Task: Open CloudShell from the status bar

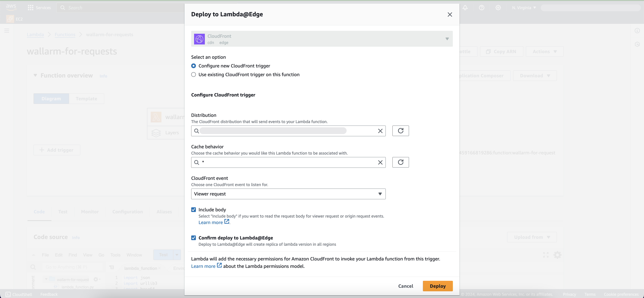Action: click(19, 294)
